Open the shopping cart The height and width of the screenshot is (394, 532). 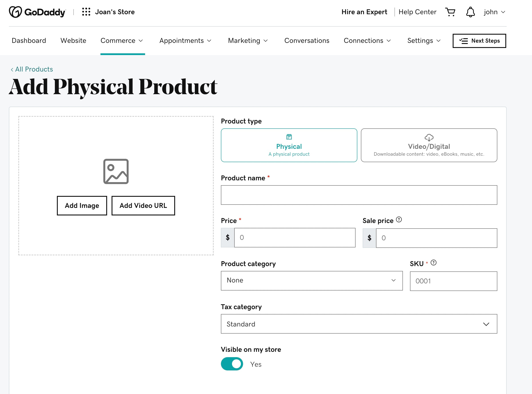click(450, 12)
